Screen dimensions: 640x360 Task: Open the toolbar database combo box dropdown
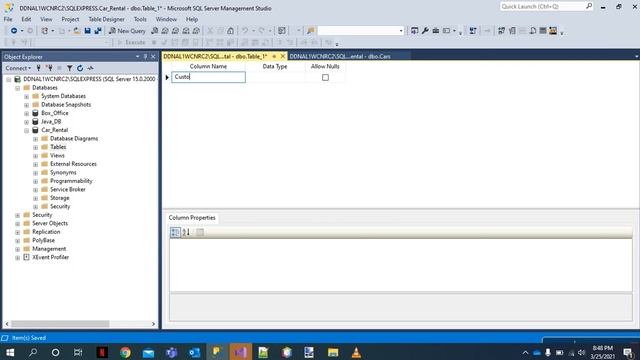tap(401, 31)
